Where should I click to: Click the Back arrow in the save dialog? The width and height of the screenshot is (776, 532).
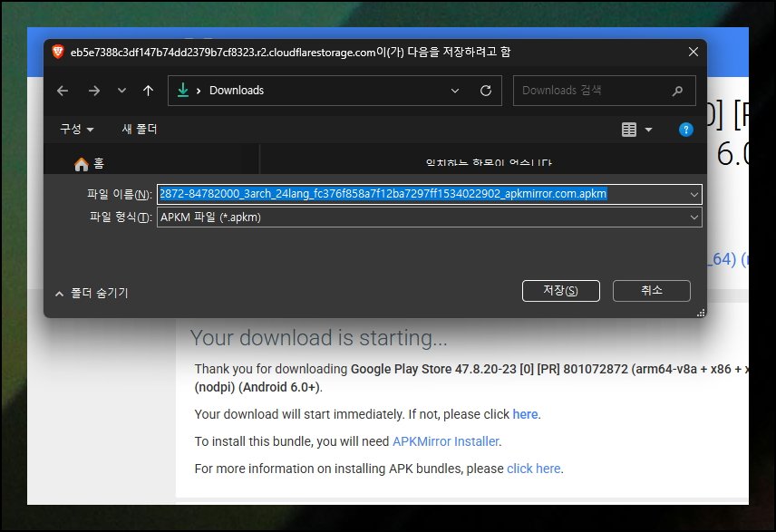63,91
